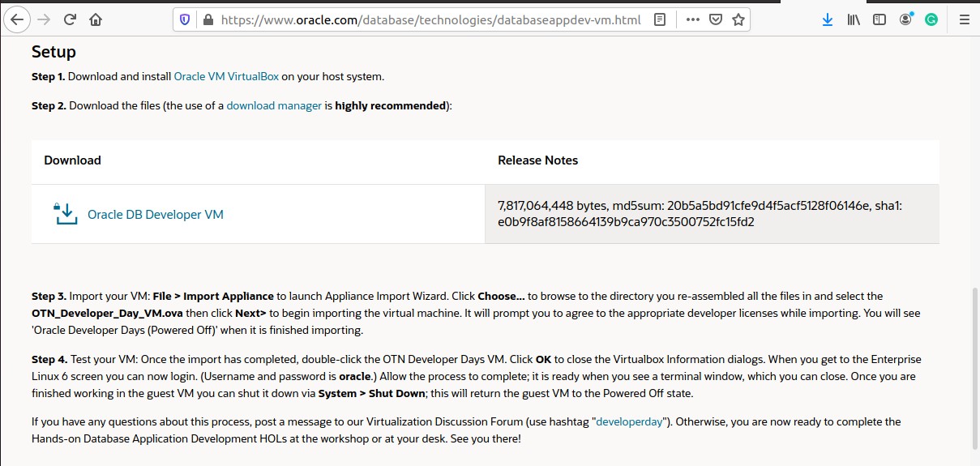The height and width of the screenshot is (466, 980).
Task: Click 'System > Shut Down' bold text
Action: [374, 393]
